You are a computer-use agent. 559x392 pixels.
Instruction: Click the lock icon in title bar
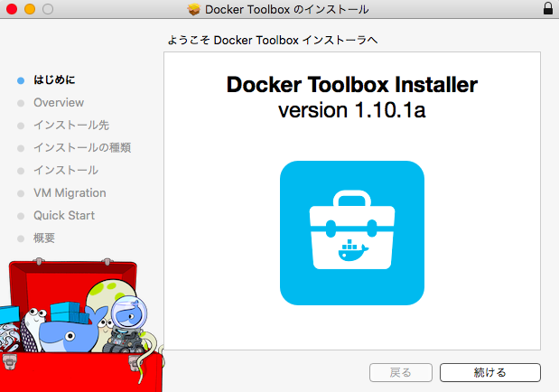(548, 8)
